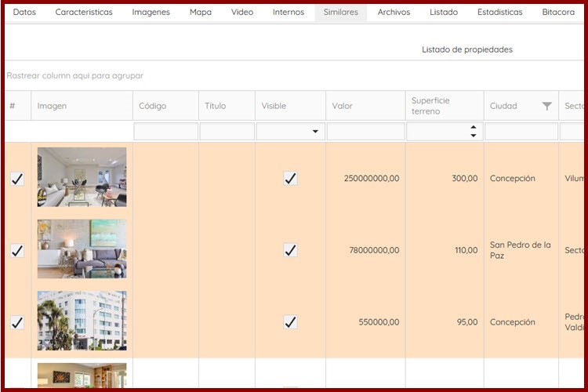Select the value 250000000,00 cell
This screenshot has height=392, width=588.
pos(372,179)
